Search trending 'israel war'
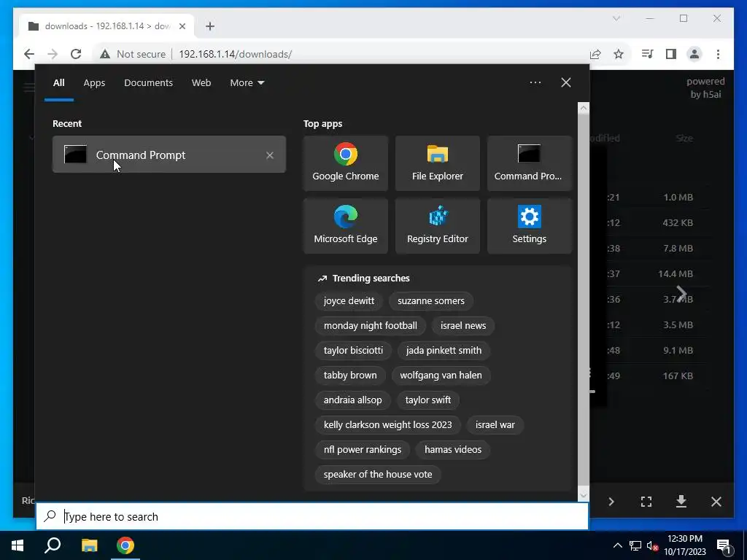The width and height of the screenshot is (747, 560). click(495, 425)
